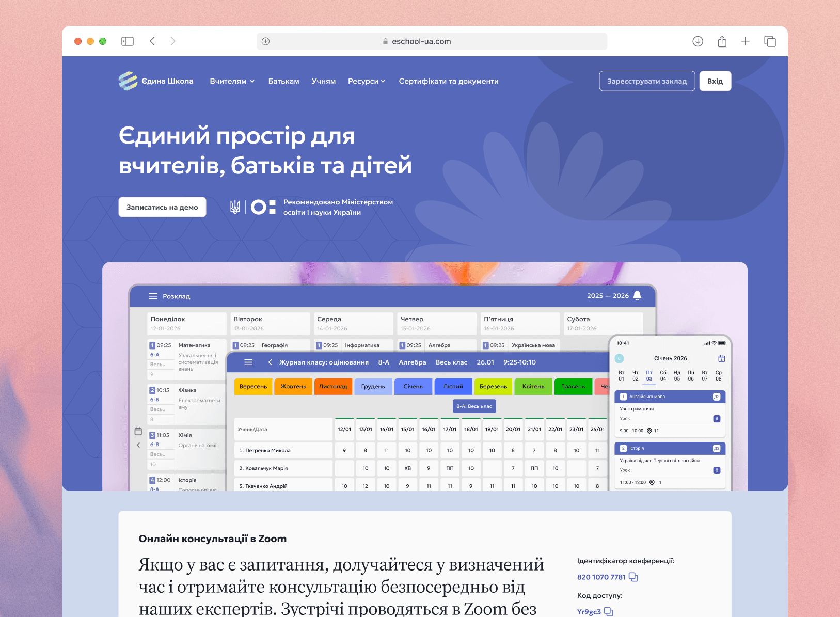Screen dimensions: 840x617
Task: Click the Єдина Школа logo
Action: (x=156, y=81)
